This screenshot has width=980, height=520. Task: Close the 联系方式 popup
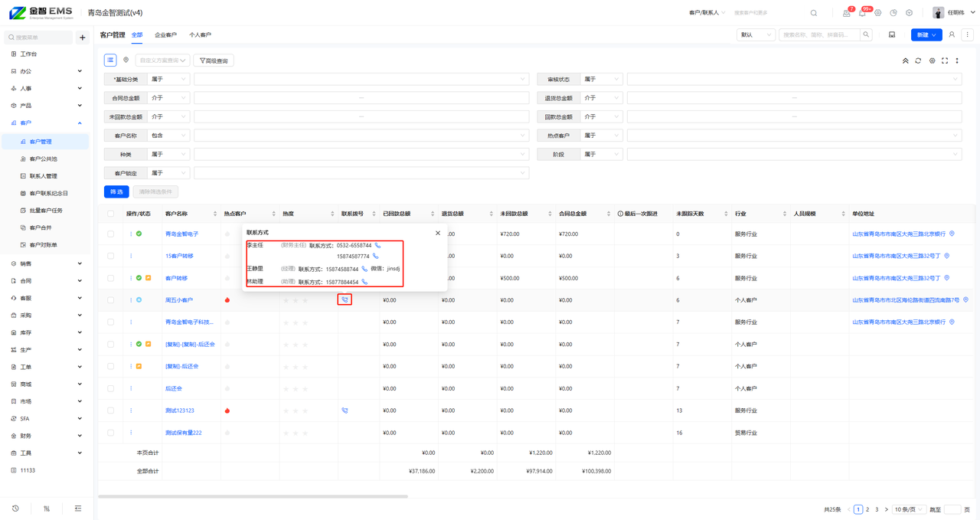(x=438, y=233)
